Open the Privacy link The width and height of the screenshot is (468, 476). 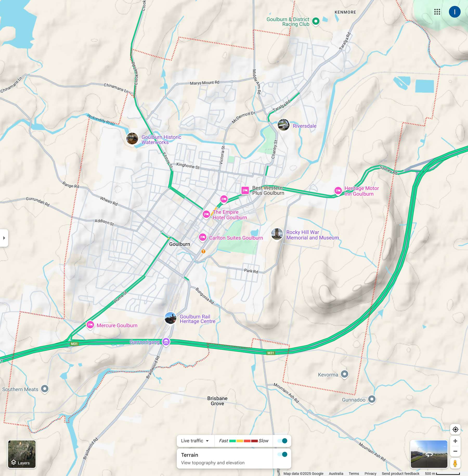[x=370, y=473]
